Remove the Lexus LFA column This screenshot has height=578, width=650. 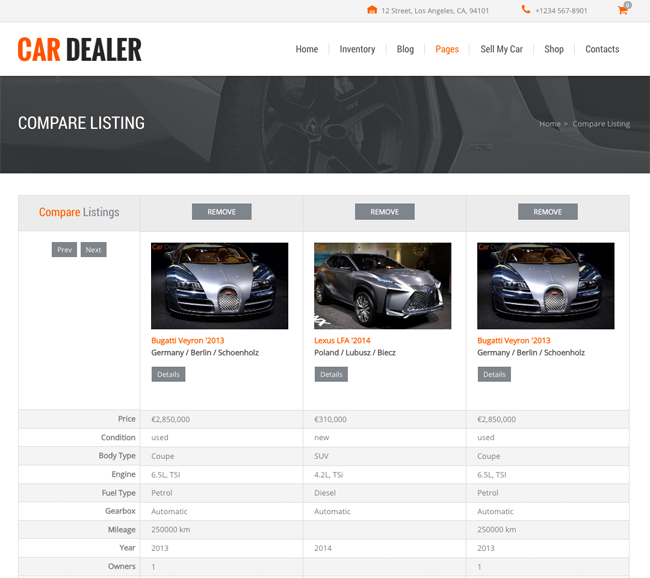pos(384,211)
